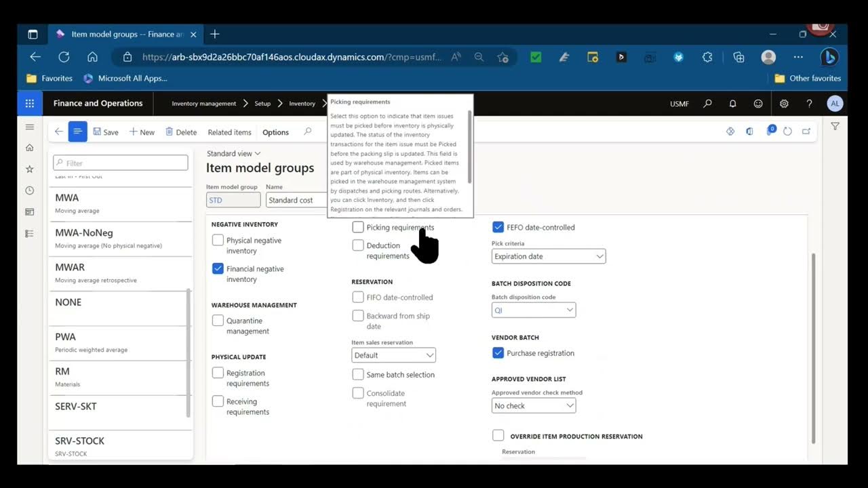Search actions with the toolbar magnifier
The image size is (868, 488).
308,131
